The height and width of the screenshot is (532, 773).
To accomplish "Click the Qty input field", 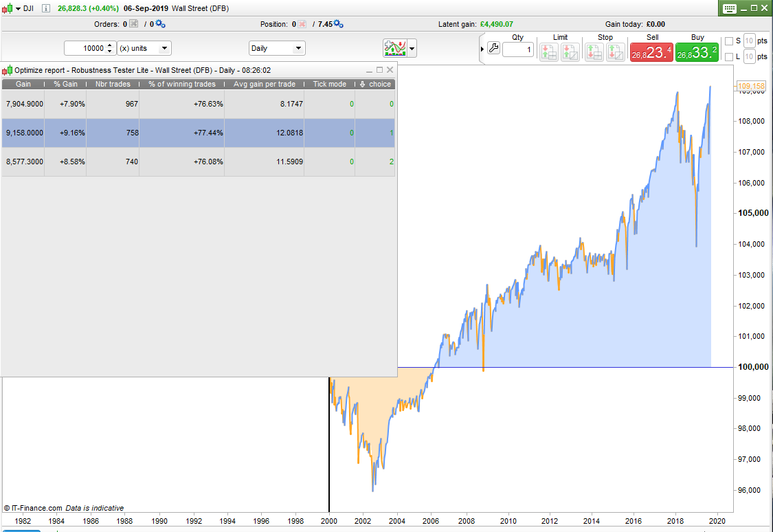I will (517, 49).
